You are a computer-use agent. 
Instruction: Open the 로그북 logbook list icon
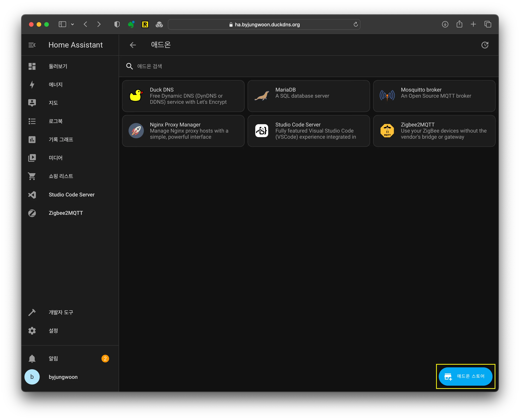(x=32, y=121)
